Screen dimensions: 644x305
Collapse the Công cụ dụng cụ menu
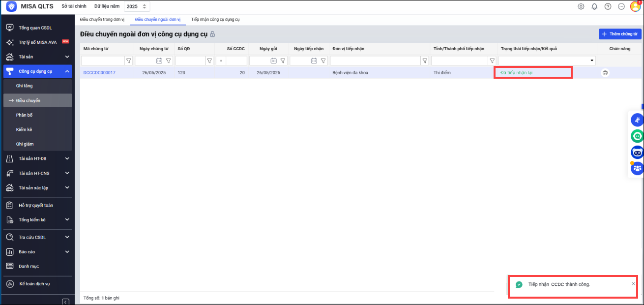click(67, 71)
